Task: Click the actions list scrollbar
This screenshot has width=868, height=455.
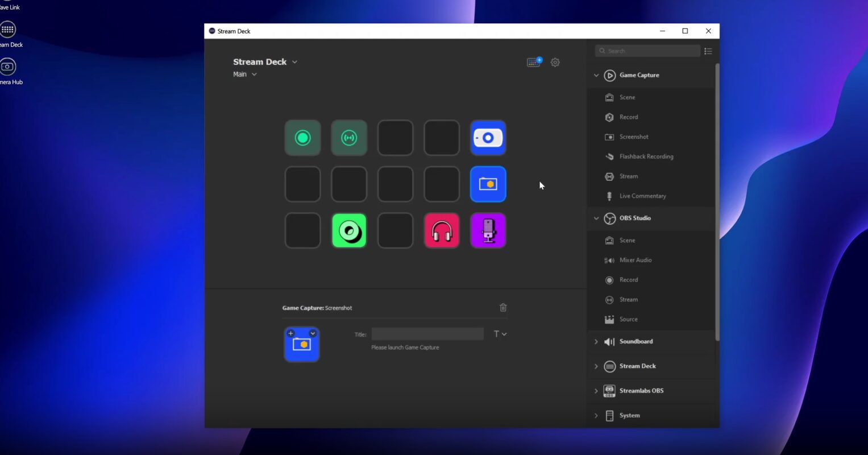Action: pyautogui.click(x=717, y=202)
